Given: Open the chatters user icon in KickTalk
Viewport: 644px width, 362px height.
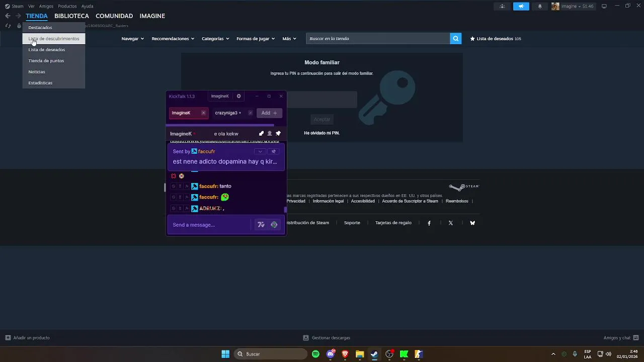Looking at the screenshot, I should click(x=270, y=134).
